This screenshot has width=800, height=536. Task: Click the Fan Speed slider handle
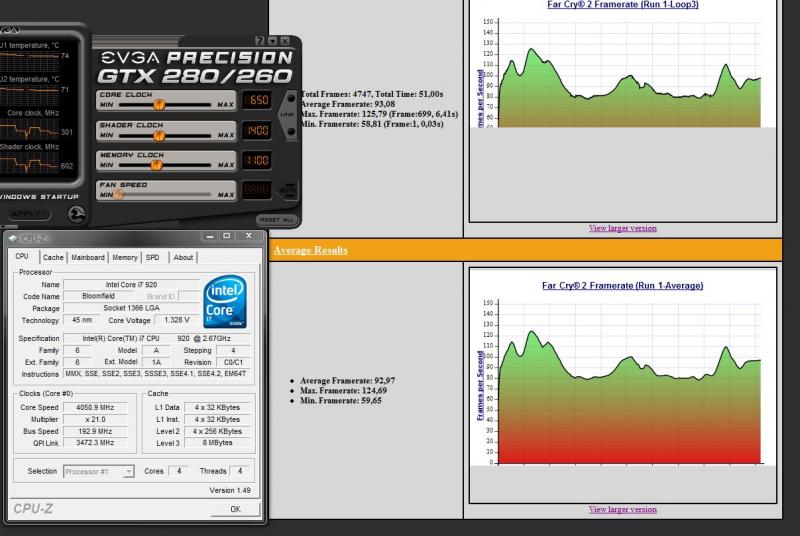pos(118,194)
